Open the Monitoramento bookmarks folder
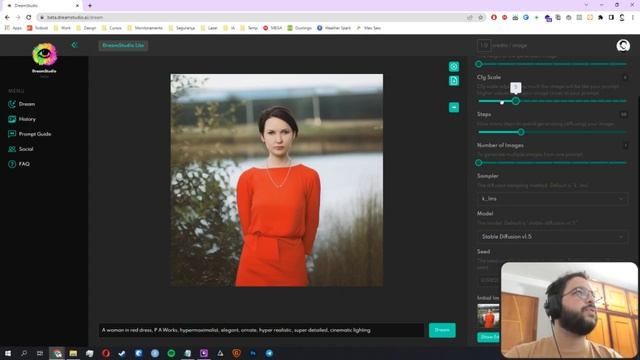The image size is (640, 360). (145, 28)
